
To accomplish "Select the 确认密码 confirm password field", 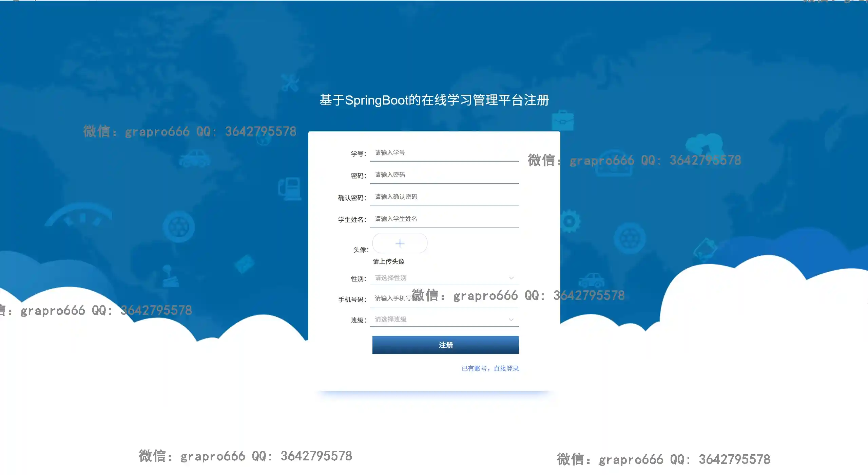I will click(444, 197).
